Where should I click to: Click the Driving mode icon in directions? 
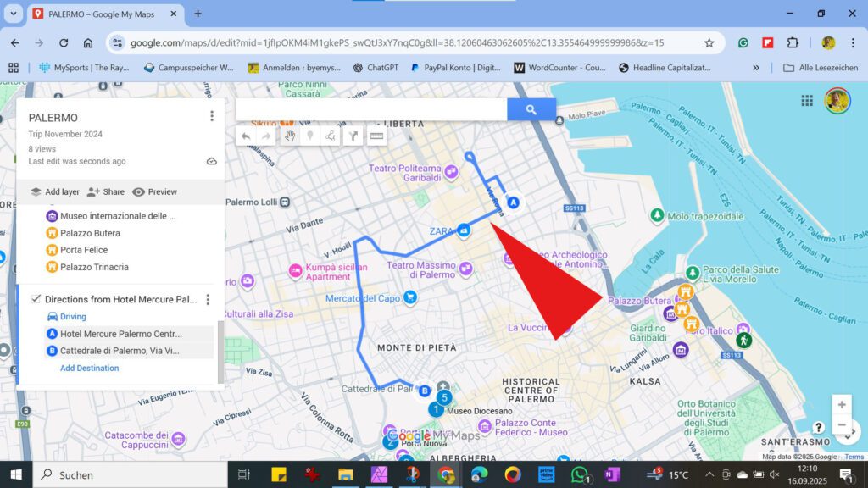(x=53, y=316)
